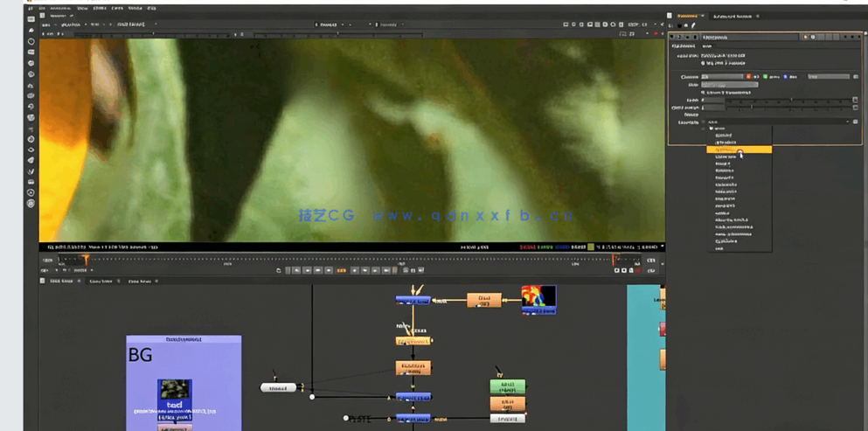This screenshot has width=868, height=431.
Task: Toggle the red channel checkbox in properties
Action: [x=749, y=77]
